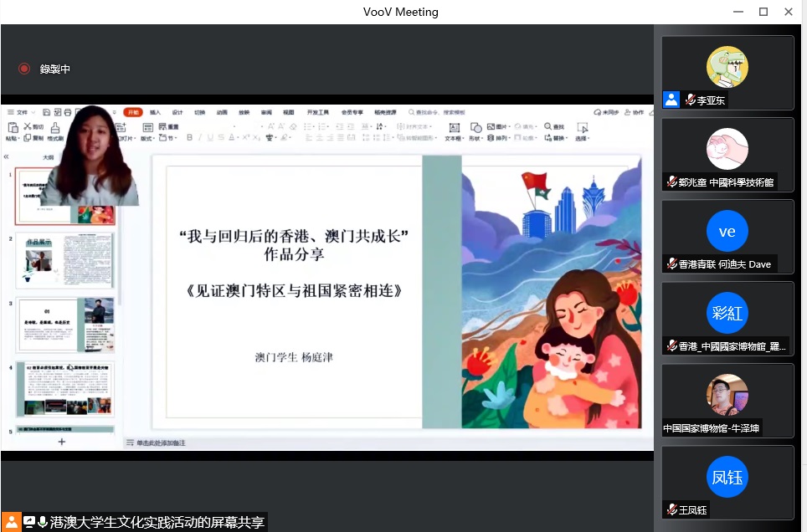Screen dimensions: 807x532
Task: Click the Replace (替换) button
Action: point(558,138)
